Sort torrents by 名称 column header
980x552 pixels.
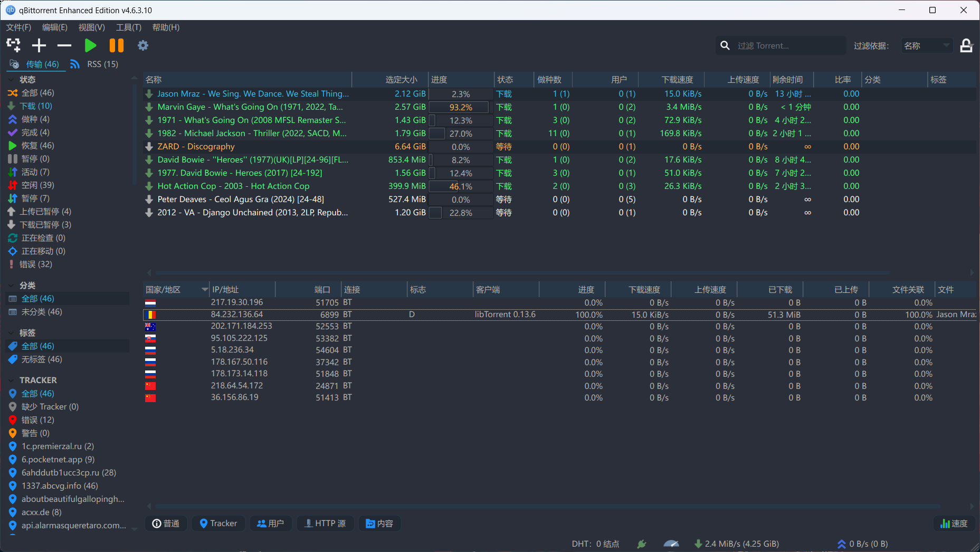(248, 80)
